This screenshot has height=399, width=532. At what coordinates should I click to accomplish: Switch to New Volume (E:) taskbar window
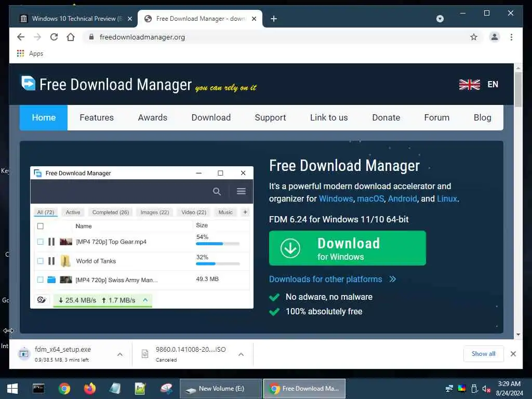click(x=220, y=389)
